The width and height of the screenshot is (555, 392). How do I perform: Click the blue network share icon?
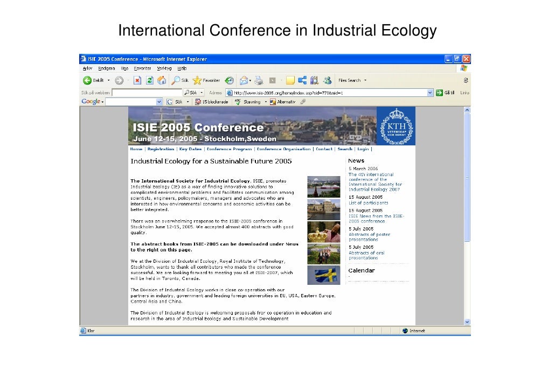click(302, 81)
